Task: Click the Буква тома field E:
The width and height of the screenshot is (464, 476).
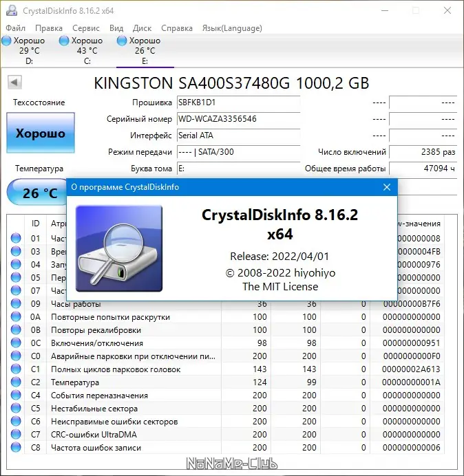Action: tap(238, 168)
